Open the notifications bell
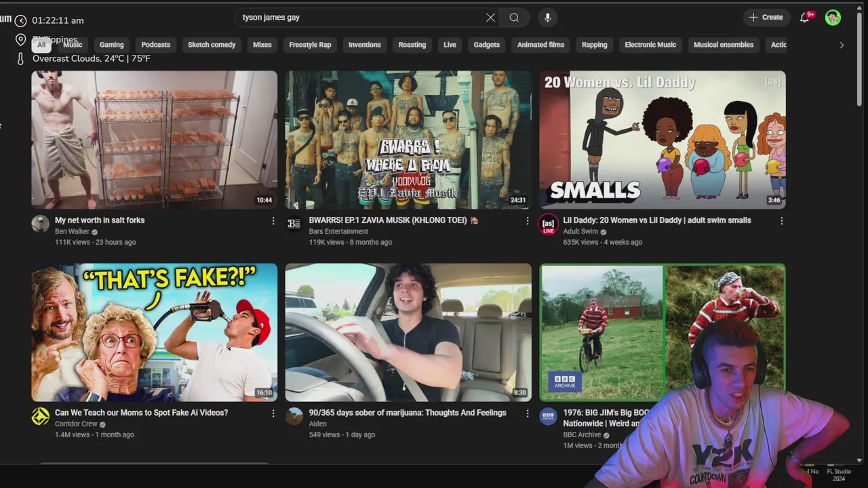Viewport: 868px width, 488px height. click(x=805, y=18)
